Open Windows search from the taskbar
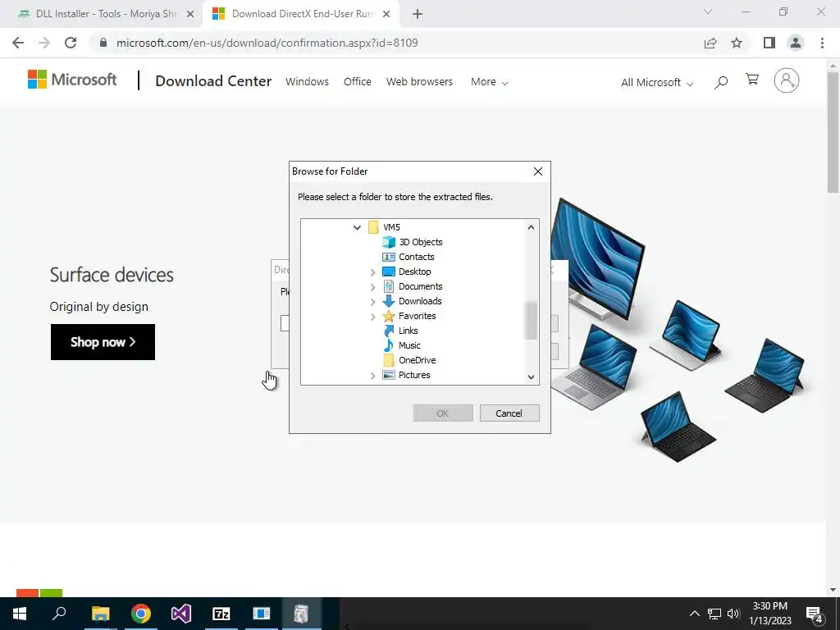 59,614
